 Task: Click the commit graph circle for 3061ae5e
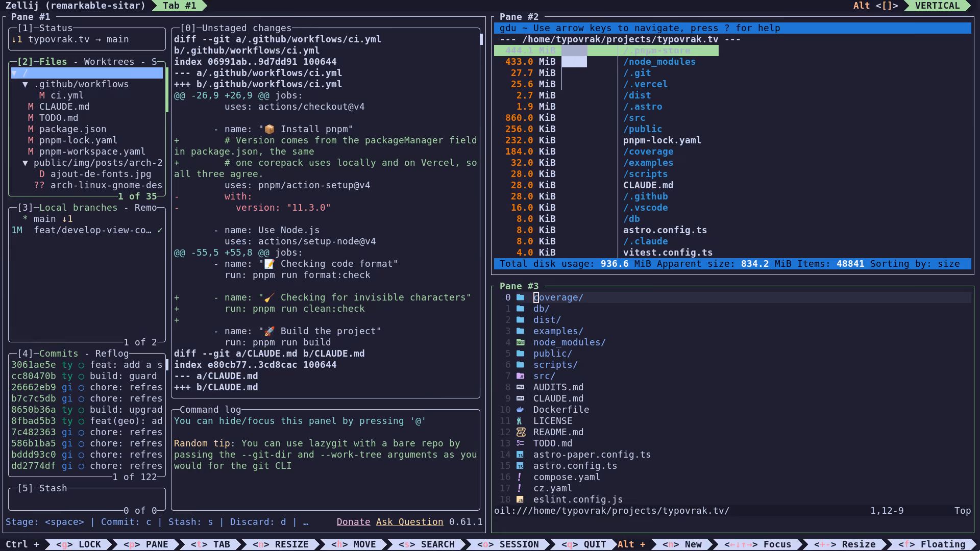pos(81,365)
